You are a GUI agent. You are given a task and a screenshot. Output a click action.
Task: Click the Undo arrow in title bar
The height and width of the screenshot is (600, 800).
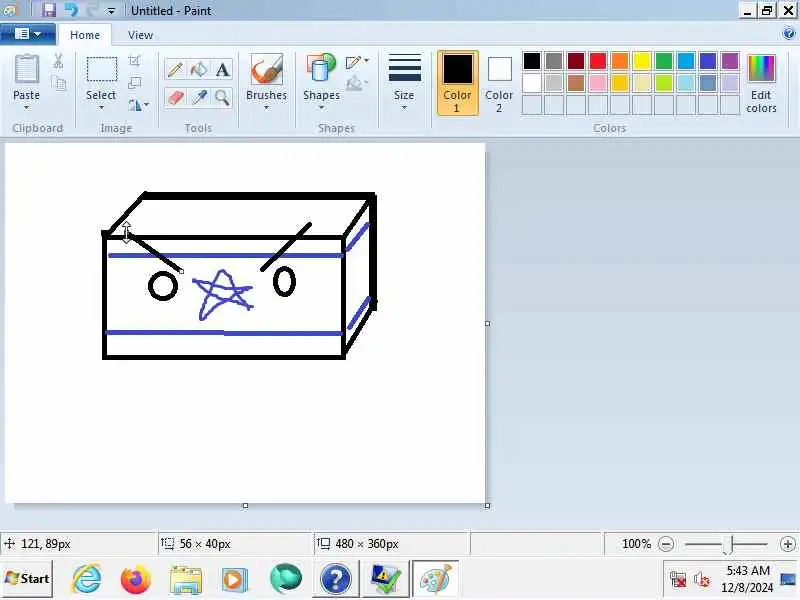pyautogui.click(x=71, y=10)
